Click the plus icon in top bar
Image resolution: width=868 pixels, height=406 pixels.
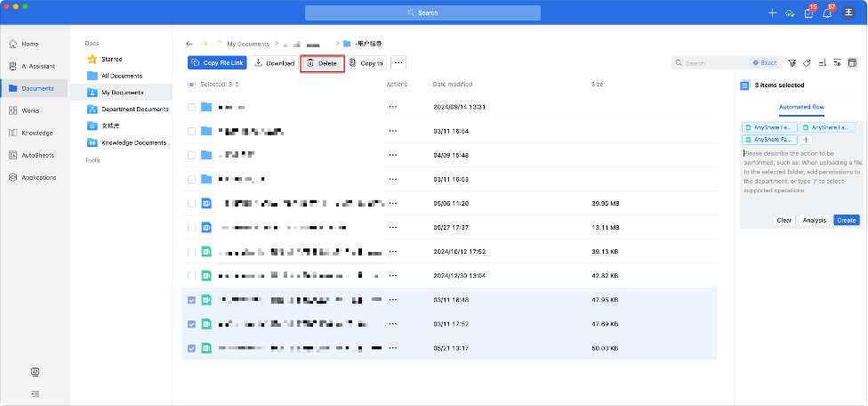pyautogui.click(x=771, y=13)
